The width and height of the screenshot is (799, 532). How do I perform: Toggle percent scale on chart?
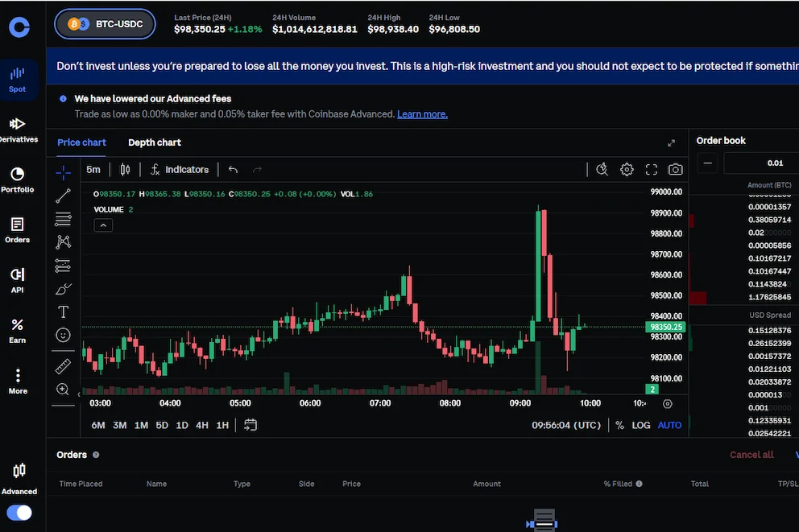(619, 425)
